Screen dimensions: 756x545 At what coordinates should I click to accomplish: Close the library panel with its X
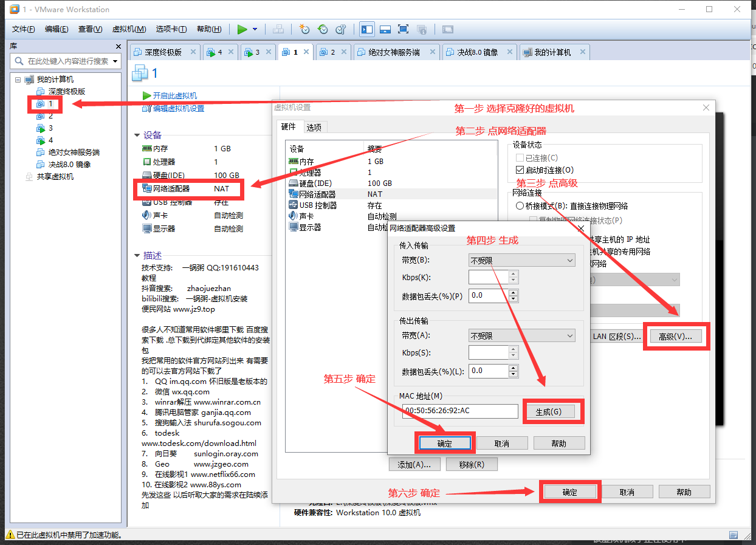[119, 46]
